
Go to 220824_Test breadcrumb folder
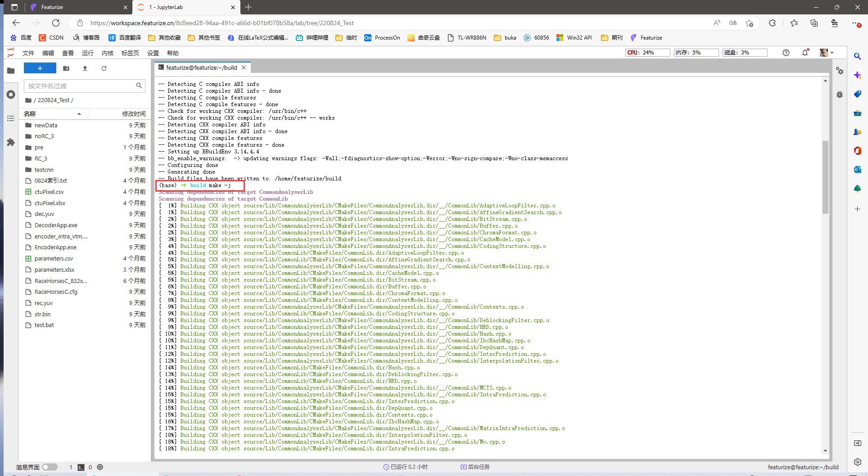[x=54, y=100]
